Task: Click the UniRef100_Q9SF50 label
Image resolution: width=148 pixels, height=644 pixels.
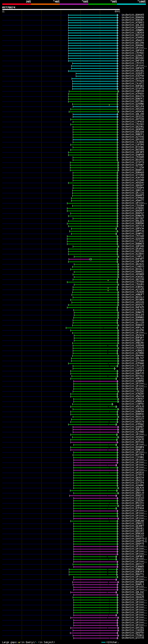Action: 133,632
